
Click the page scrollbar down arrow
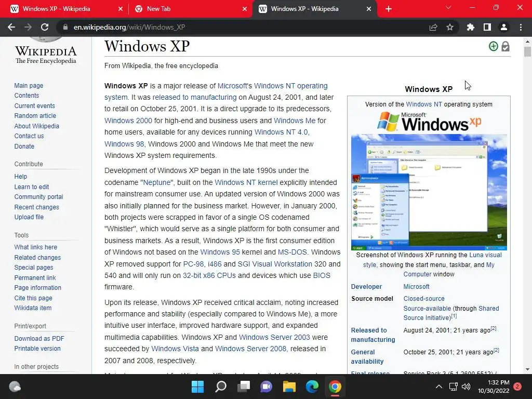pos(527,369)
